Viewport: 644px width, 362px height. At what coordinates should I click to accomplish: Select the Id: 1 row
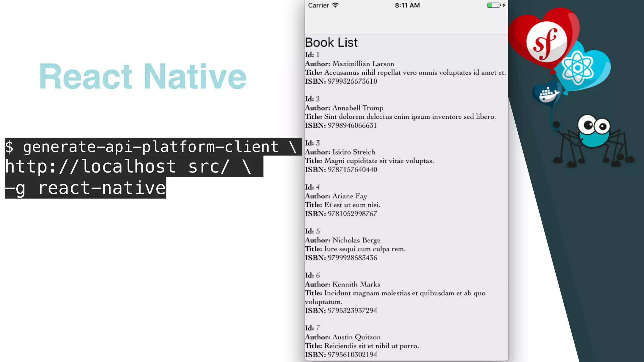(312, 55)
